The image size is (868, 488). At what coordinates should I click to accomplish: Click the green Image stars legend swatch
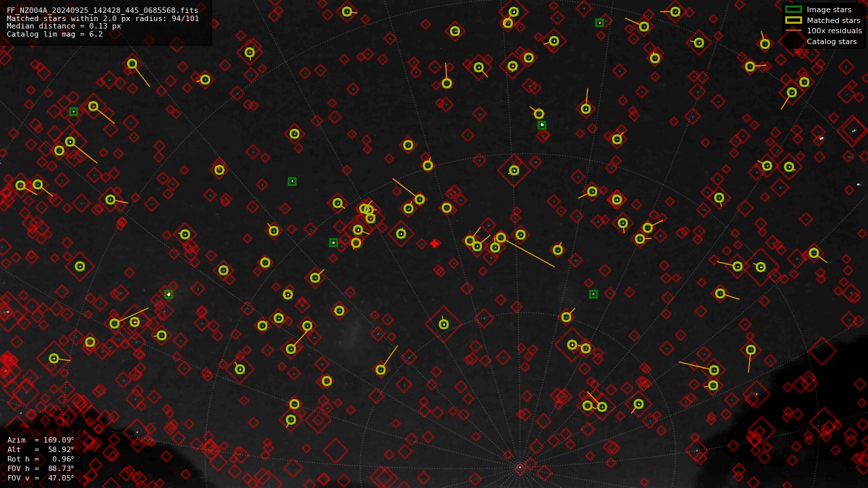pyautogui.click(x=793, y=10)
